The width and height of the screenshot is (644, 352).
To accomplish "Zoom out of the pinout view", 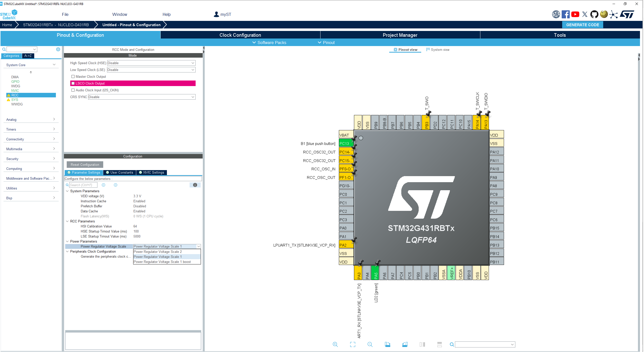I will click(370, 344).
